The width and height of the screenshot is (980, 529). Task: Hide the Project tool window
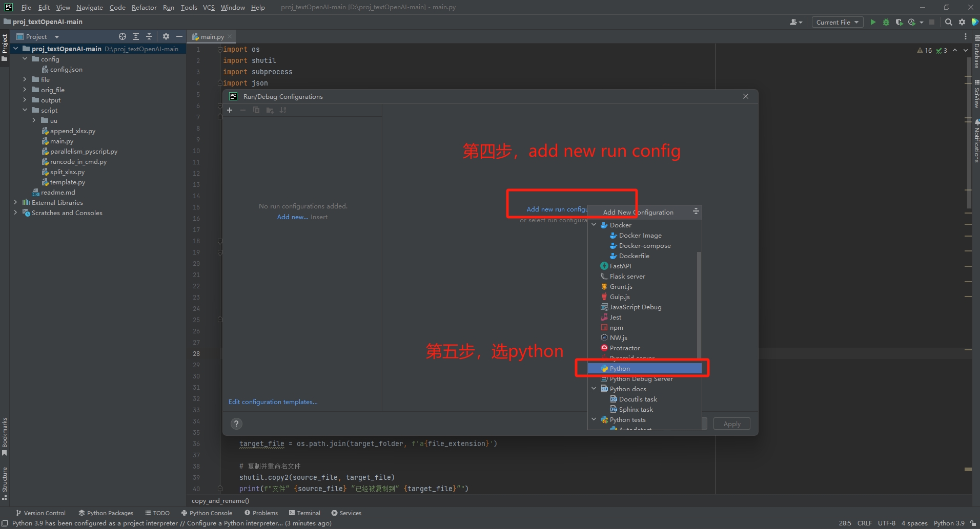(179, 36)
